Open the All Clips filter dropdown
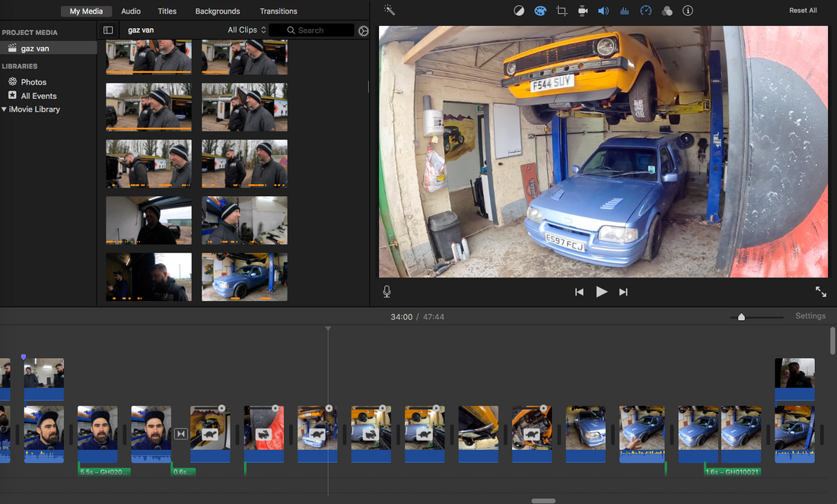The image size is (837, 504). pos(247,30)
